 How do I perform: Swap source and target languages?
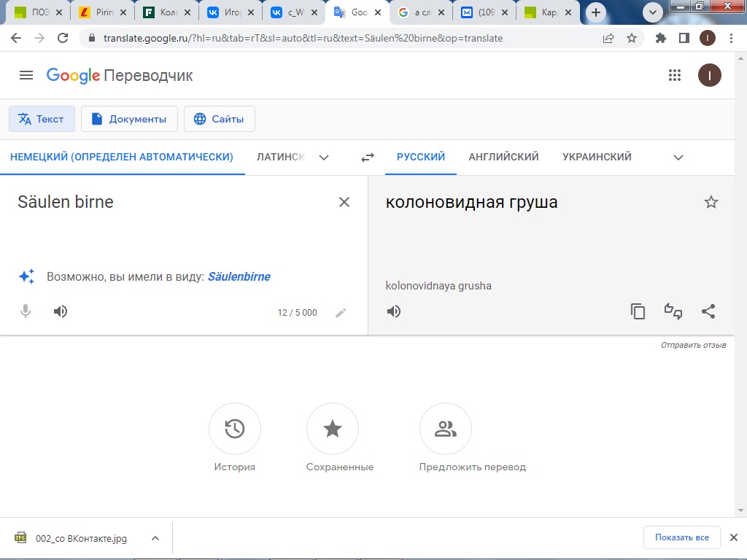click(368, 157)
